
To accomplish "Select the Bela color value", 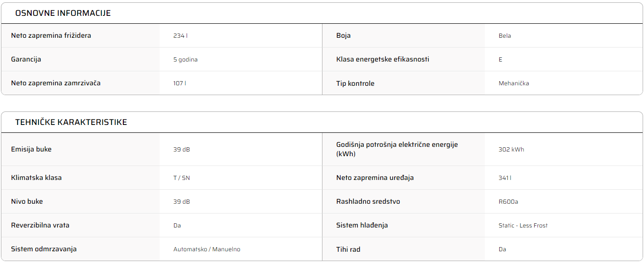I will (505, 36).
